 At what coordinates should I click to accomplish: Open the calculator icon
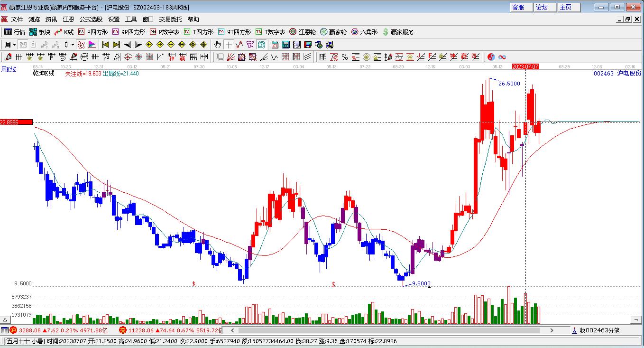click(285, 45)
